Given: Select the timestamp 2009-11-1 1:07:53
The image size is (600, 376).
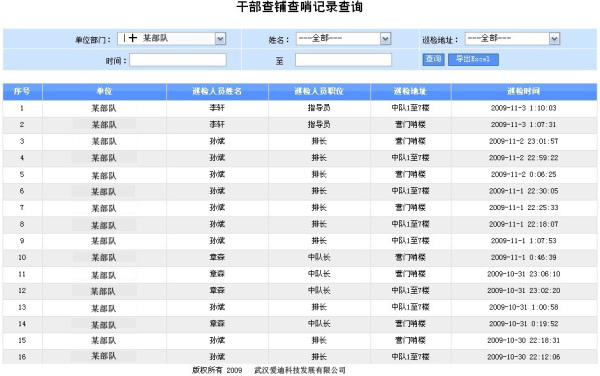Looking at the screenshot, I should tap(523, 241).
